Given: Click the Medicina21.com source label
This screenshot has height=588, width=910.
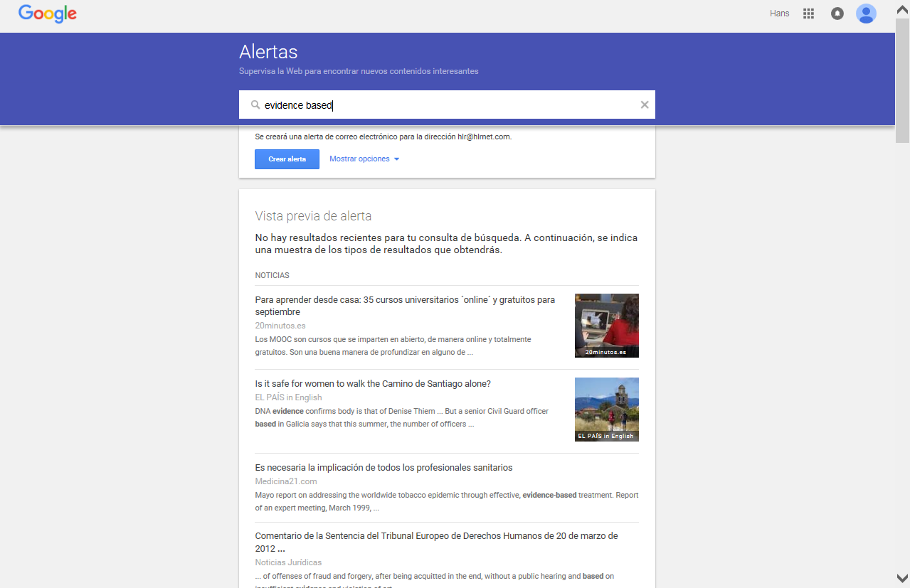Looking at the screenshot, I should coord(286,481).
